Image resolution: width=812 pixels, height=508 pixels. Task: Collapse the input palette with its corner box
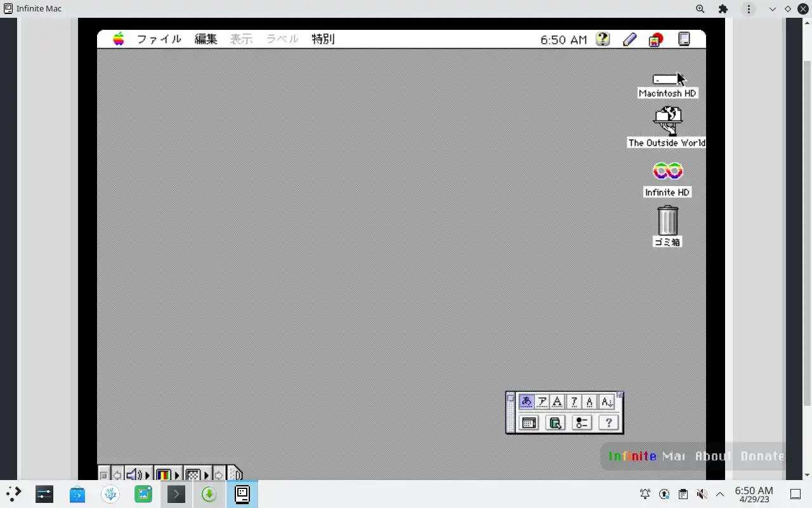coord(620,395)
